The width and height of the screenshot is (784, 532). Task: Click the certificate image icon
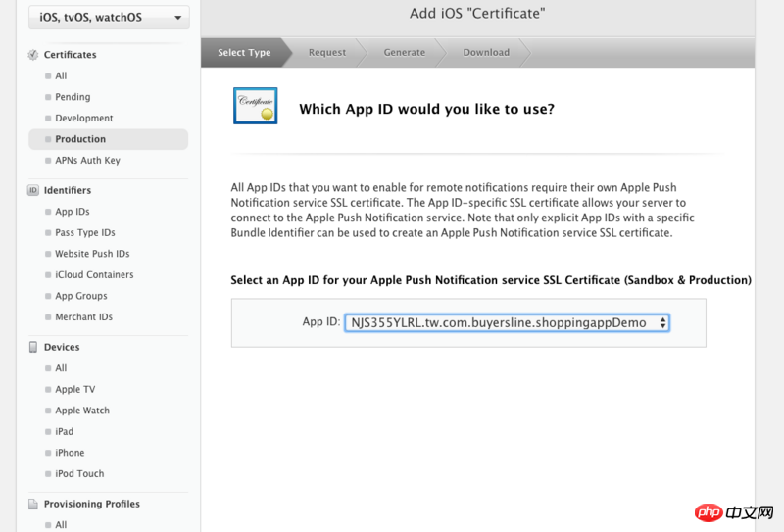click(x=255, y=106)
